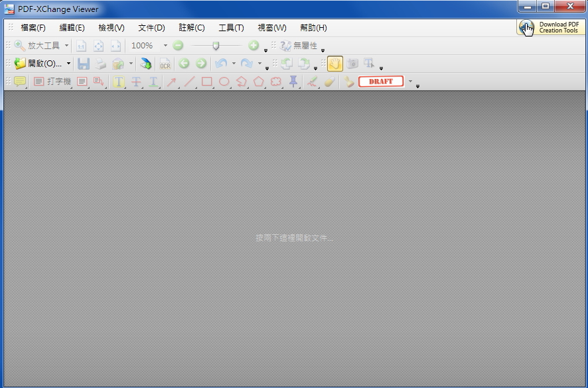Open the 工具(T) menu
Viewport: 588px width, 388px height.
pos(231,28)
